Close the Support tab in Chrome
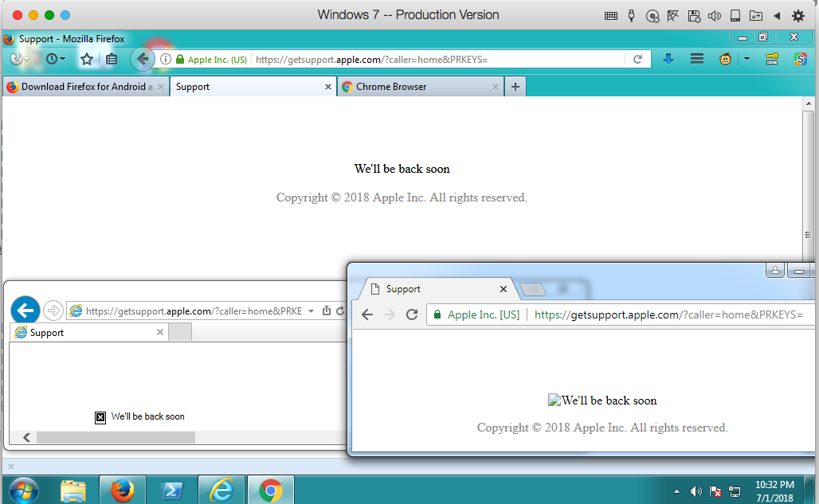This screenshot has width=819, height=504. point(504,289)
